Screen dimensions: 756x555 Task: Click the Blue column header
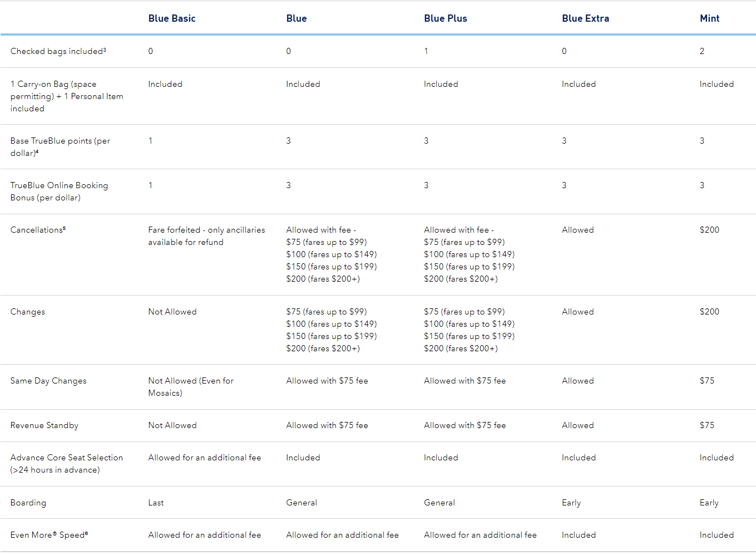(x=297, y=18)
